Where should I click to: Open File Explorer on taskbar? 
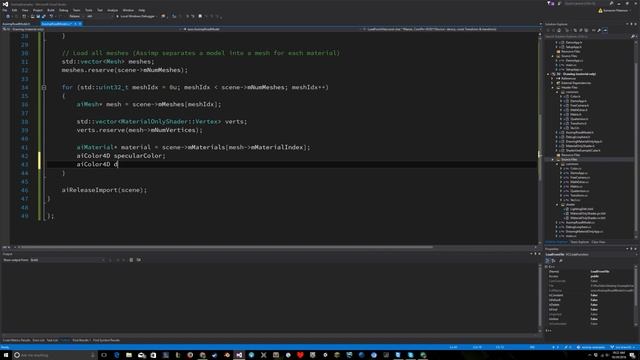129,355
